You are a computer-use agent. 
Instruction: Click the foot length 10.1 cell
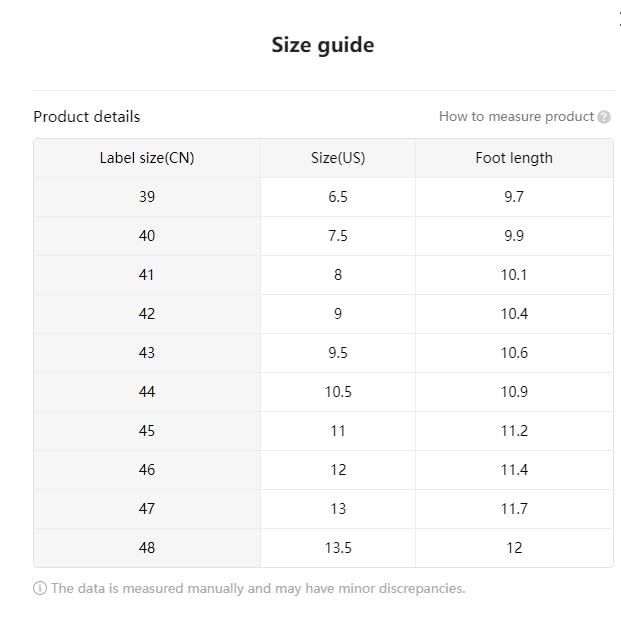(514, 275)
